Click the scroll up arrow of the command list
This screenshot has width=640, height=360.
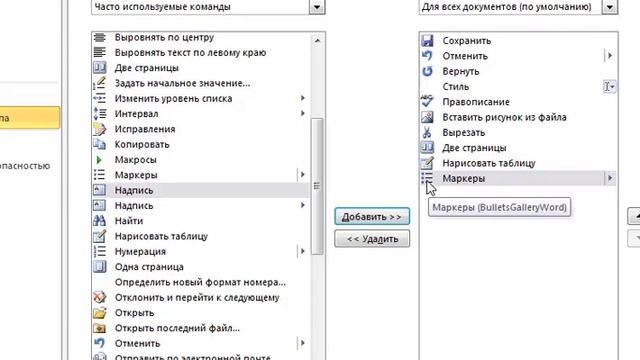tap(317, 40)
